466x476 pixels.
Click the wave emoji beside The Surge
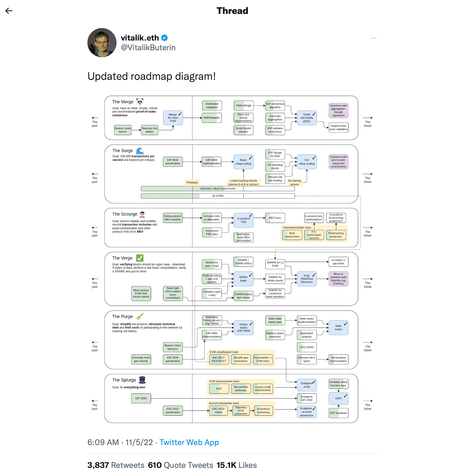[140, 151]
